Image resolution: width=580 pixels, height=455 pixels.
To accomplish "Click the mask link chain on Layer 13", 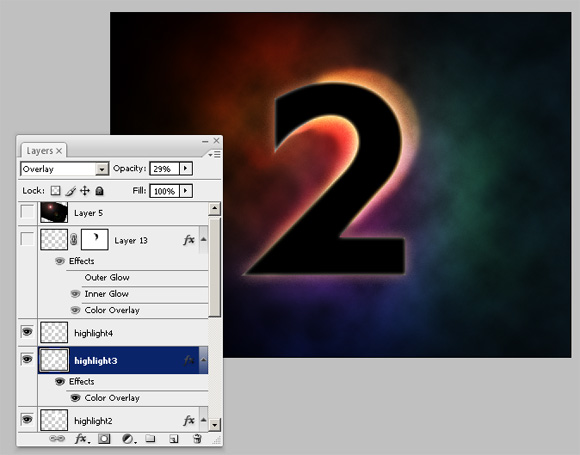I will [74, 240].
